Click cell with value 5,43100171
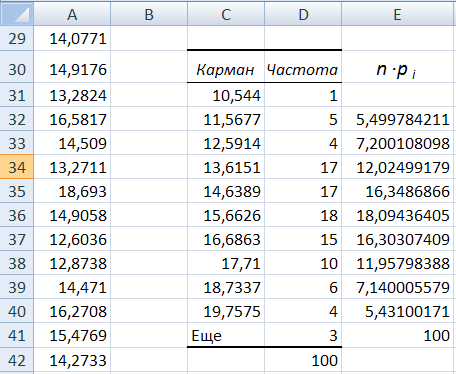 tap(397, 311)
